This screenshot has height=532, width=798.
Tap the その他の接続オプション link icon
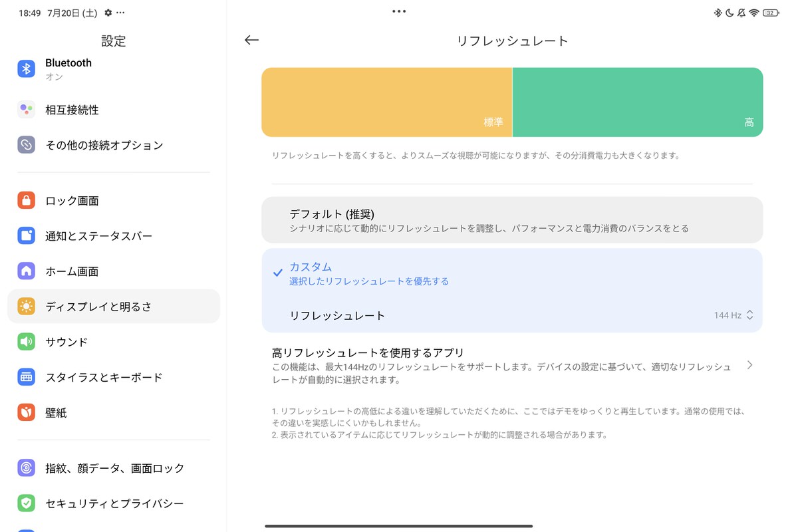(x=26, y=145)
